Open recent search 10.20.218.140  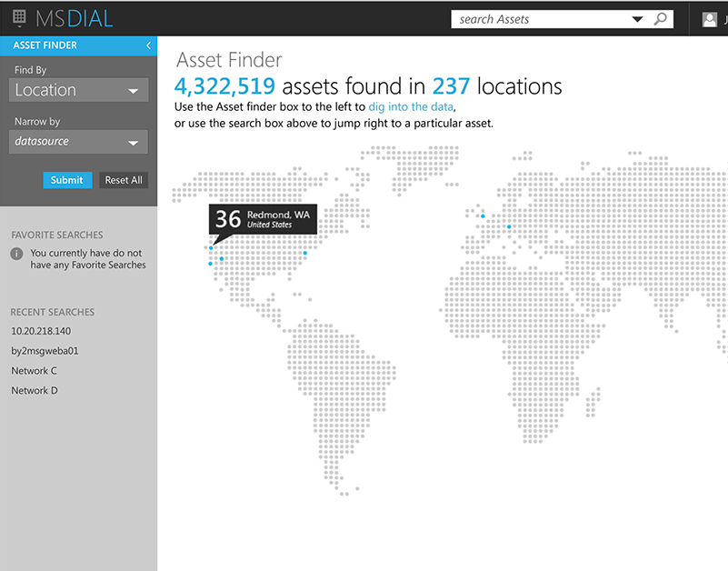pos(41,331)
